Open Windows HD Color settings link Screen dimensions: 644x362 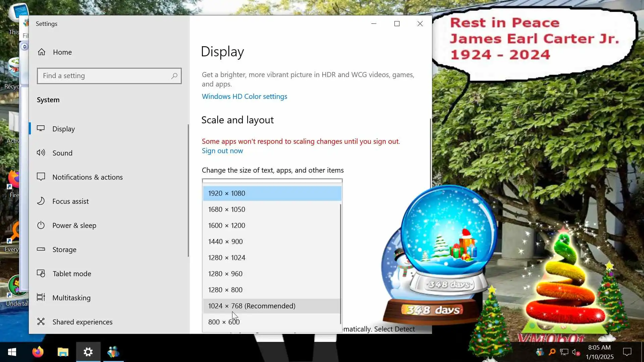point(244,97)
